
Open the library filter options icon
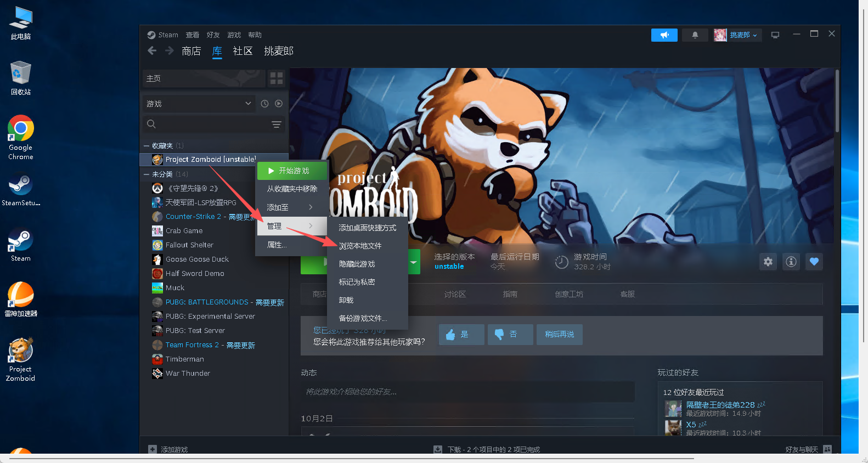coord(277,125)
